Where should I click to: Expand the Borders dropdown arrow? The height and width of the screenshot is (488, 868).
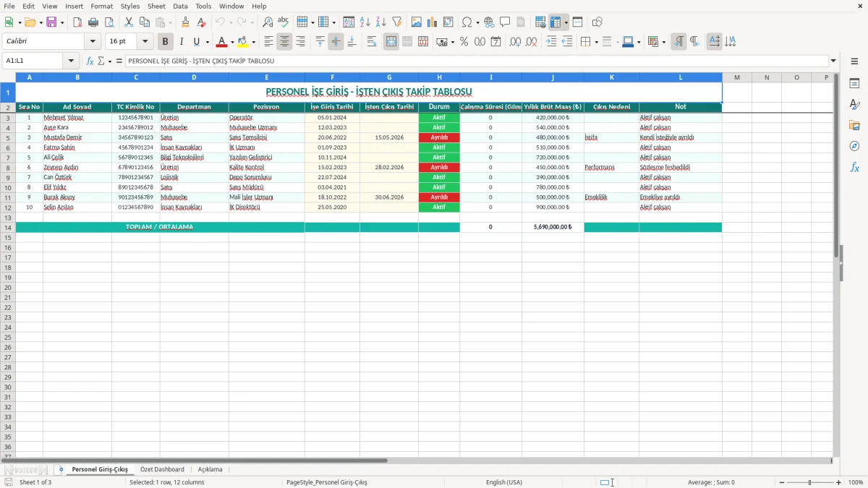[x=596, y=42]
